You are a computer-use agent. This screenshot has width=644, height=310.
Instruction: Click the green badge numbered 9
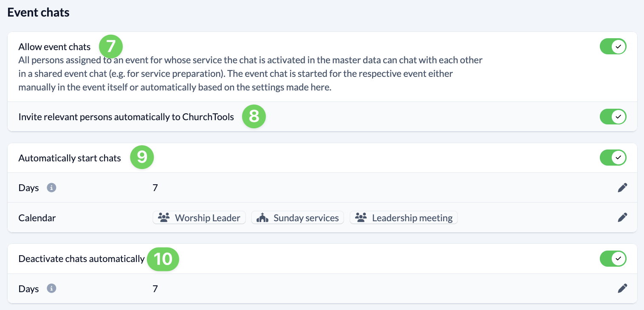coord(142,157)
